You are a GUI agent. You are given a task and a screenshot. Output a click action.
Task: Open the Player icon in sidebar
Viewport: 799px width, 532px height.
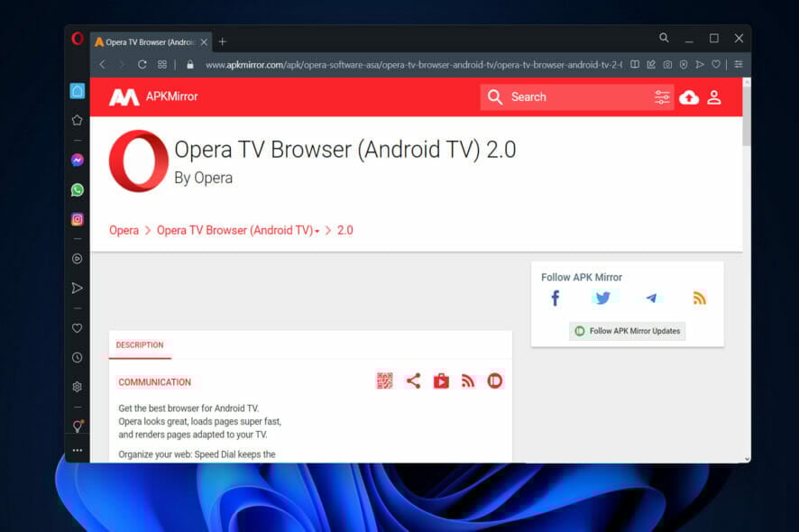coord(77,259)
